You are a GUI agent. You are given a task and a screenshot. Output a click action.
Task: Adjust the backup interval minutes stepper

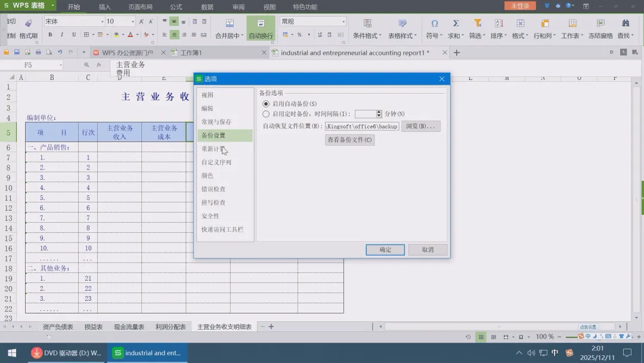[379, 114]
